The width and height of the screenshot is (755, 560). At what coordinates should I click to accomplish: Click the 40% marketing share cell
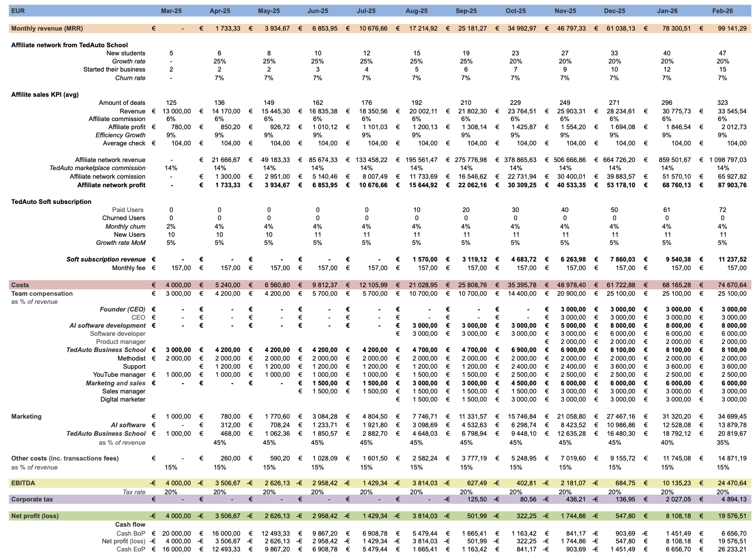[x=667, y=443]
